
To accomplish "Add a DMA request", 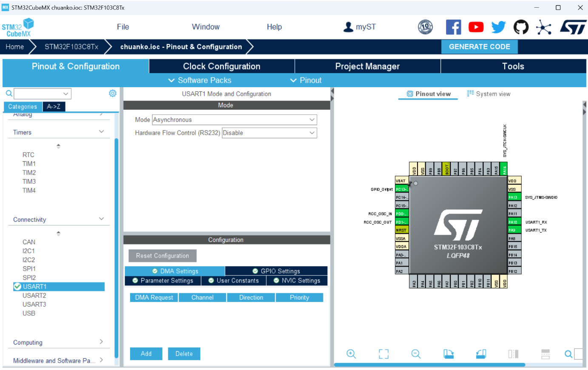I will click(146, 354).
